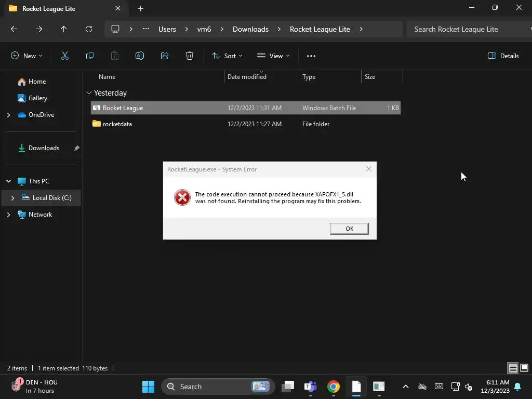
Task: Switch to details list view icon
Action: [513, 368]
